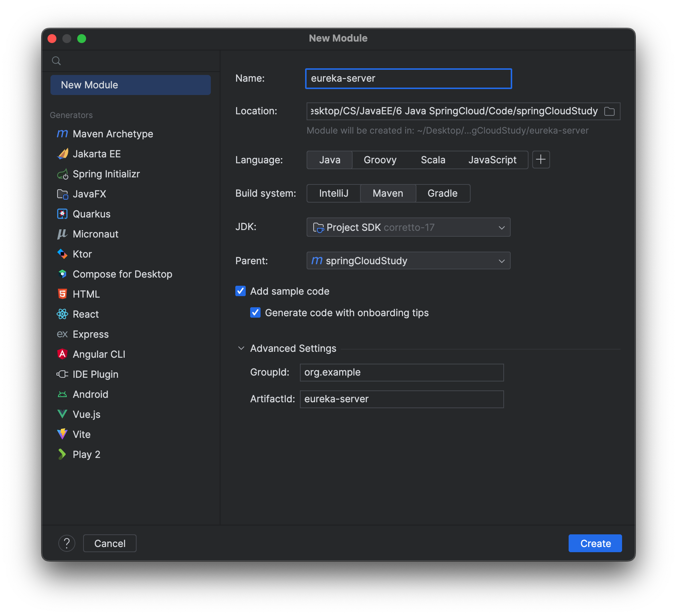This screenshot has height=616, width=677.
Task: Select the Maven Archetype generator
Action: click(x=112, y=134)
